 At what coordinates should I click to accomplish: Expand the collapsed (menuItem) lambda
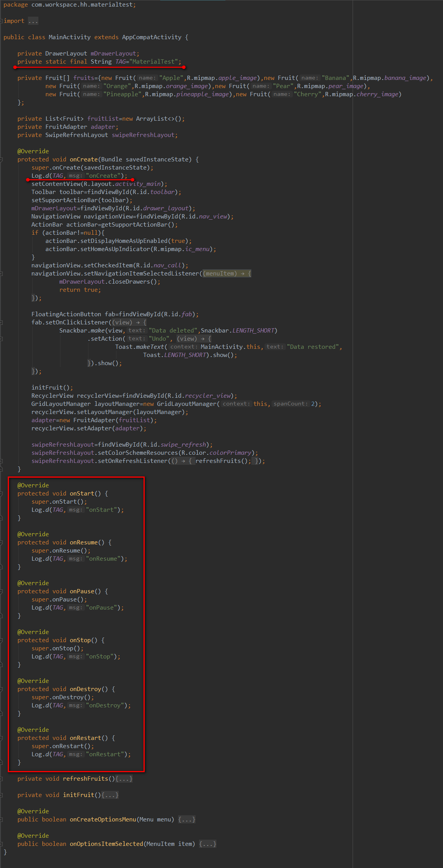(x=227, y=274)
